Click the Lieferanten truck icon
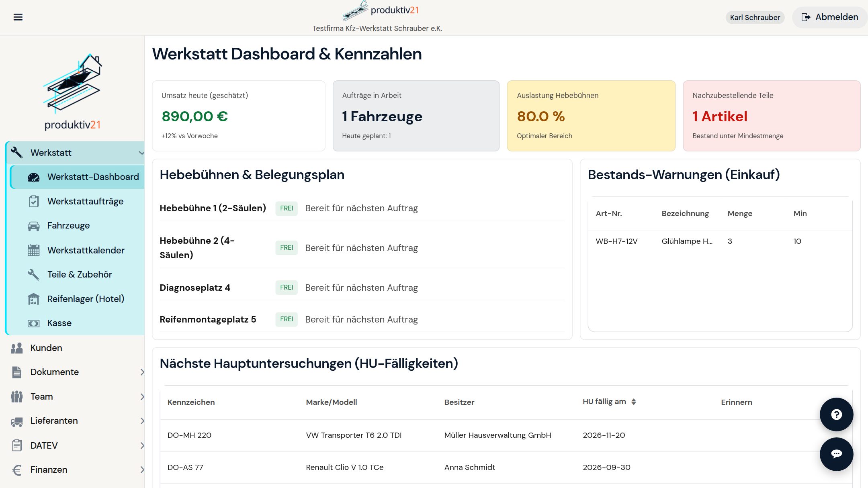Image resolution: width=868 pixels, height=488 pixels. 16,421
